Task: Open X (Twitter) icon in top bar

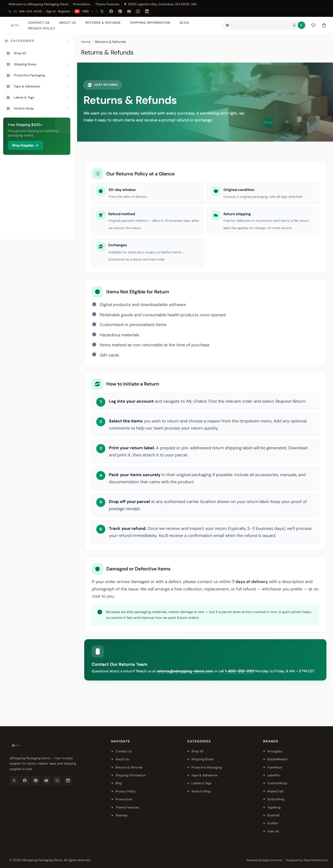Action: coord(102,12)
